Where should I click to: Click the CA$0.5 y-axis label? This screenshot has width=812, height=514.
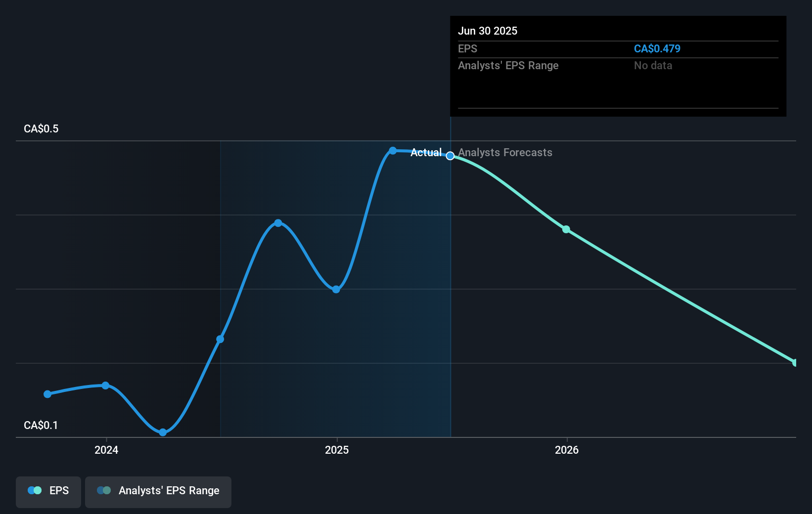(x=41, y=128)
